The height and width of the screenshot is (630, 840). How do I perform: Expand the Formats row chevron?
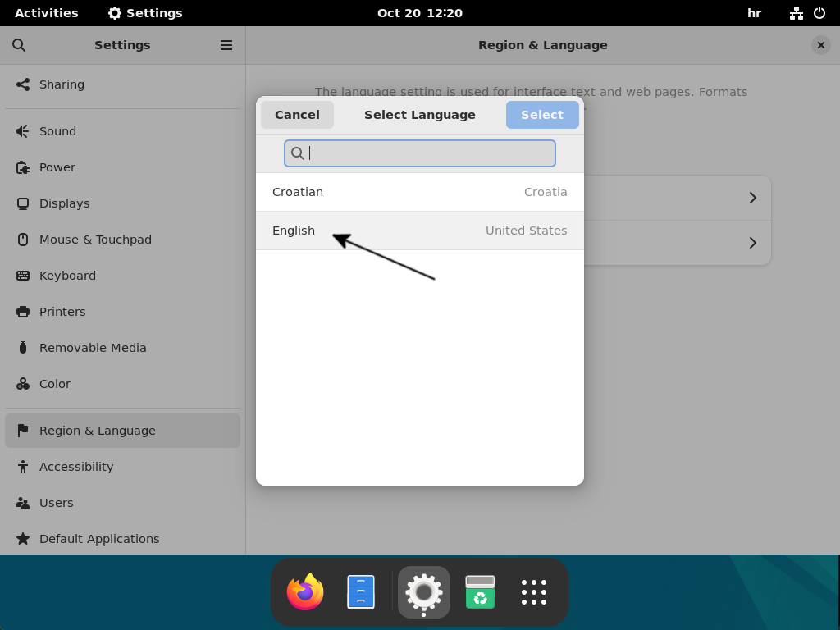click(752, 243)
